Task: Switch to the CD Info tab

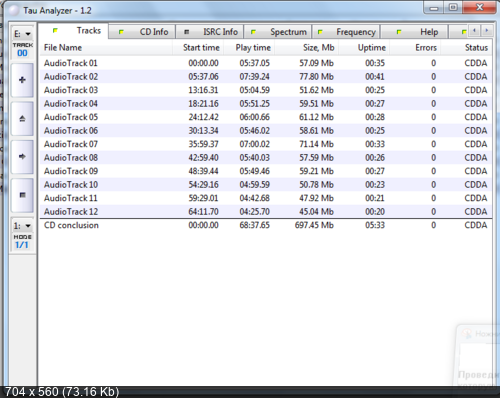Action: pos(142,32)
